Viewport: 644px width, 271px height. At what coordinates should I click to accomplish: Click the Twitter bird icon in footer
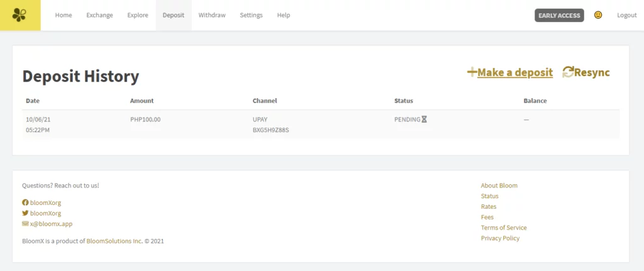click(25, 213)
